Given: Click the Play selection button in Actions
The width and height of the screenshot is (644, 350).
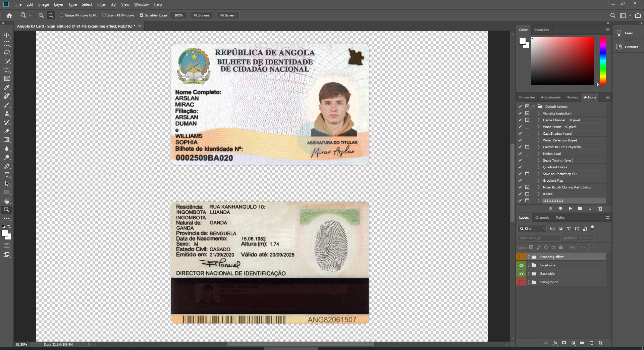Looking at the screenshot, I should 570,209.
